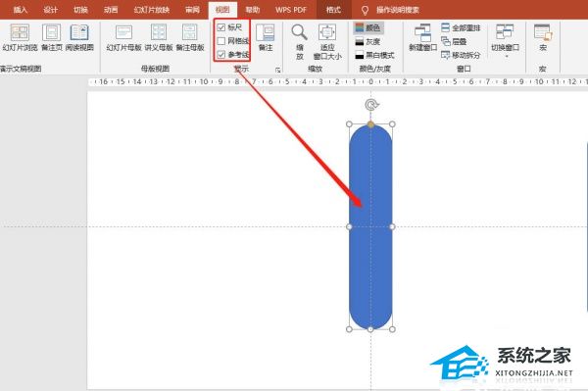This screenshot has width=588, height=391.
Task: Switch to the Insert (插入) ribbon tab
Action: pos(21,10)
